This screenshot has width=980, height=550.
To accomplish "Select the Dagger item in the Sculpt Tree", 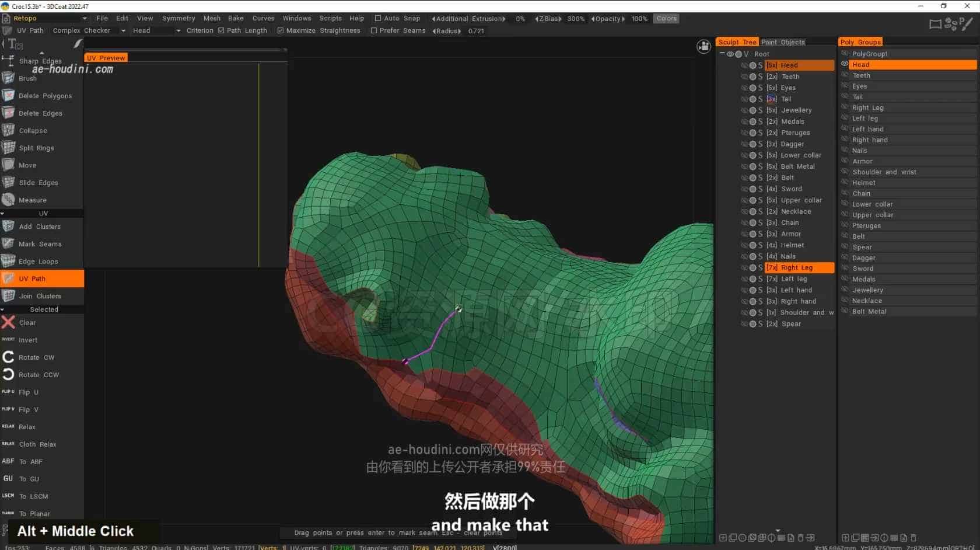I will (x=792, y=144).
